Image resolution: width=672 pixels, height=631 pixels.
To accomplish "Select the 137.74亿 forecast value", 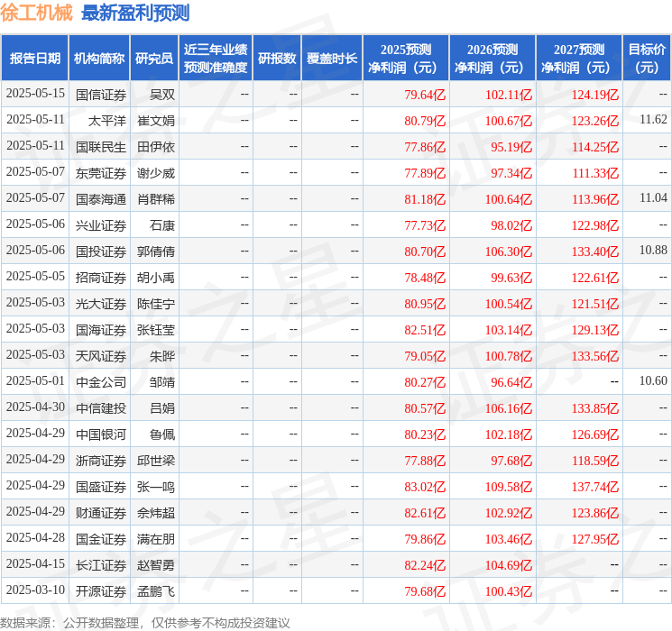I will (x=595, y=486).
